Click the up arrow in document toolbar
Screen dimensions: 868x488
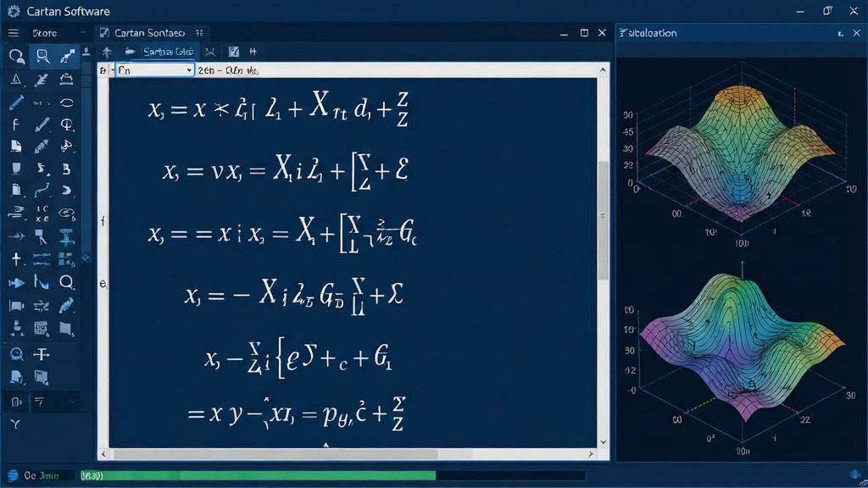coord(107,52)
